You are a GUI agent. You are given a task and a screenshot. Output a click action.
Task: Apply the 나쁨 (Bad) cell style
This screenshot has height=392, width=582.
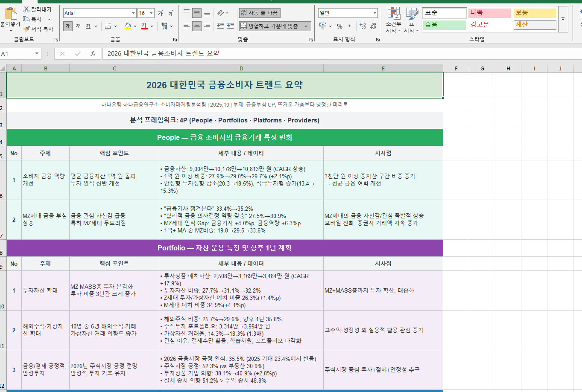[489, 13]
